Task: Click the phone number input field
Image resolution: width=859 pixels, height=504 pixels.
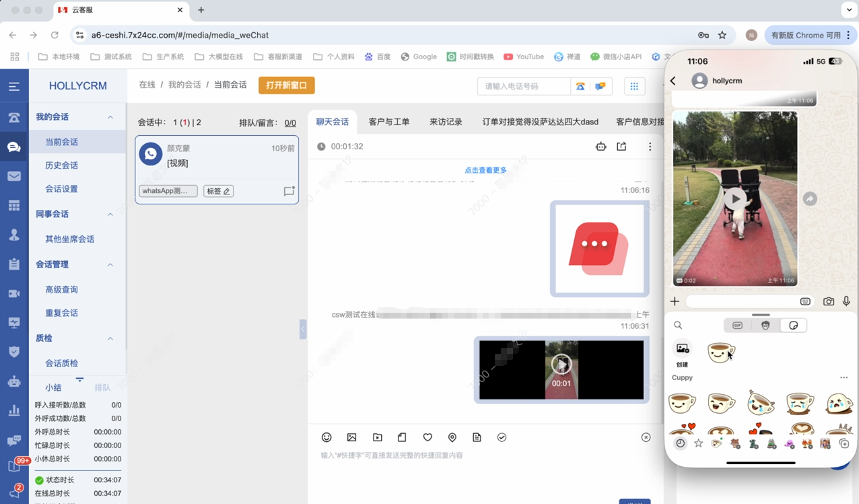Action: coord(524,86)
